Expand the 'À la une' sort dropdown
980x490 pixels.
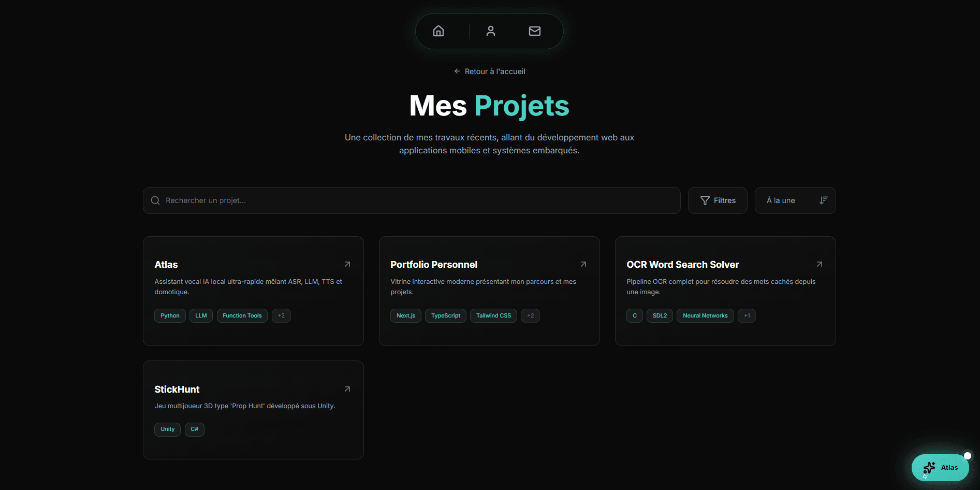(795, 200)
